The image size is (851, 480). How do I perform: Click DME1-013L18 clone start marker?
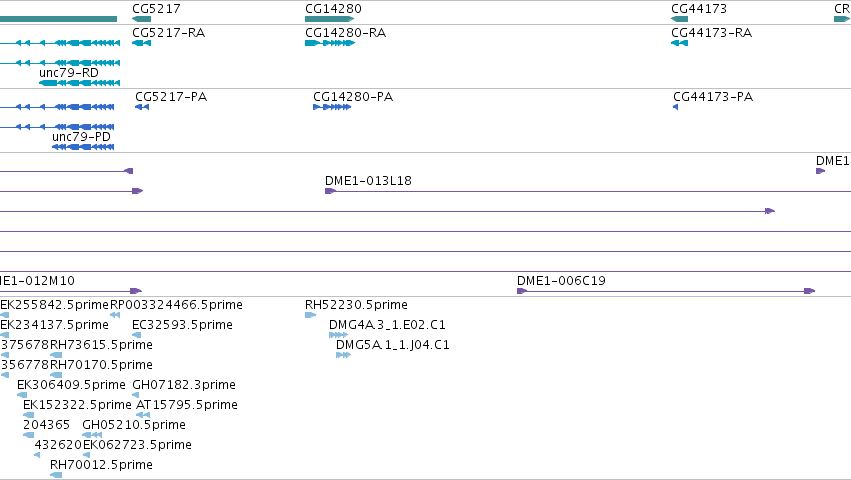(330, 191)
